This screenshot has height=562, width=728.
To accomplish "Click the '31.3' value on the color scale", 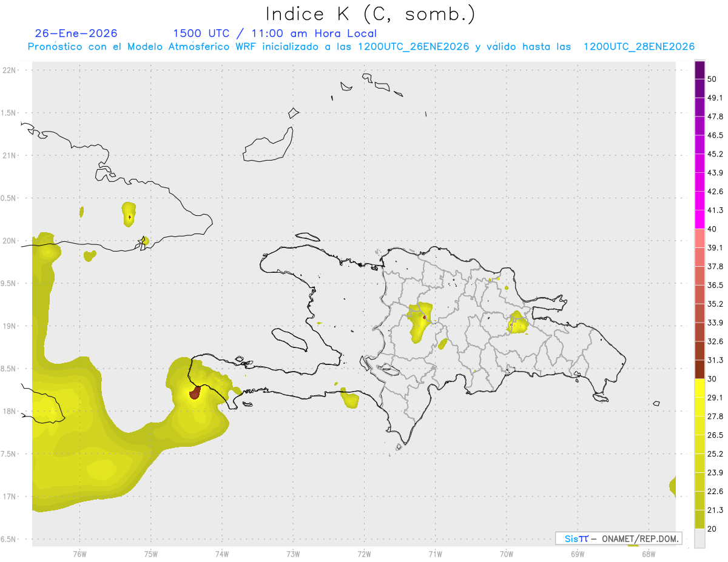I will [x=715, y=360].
